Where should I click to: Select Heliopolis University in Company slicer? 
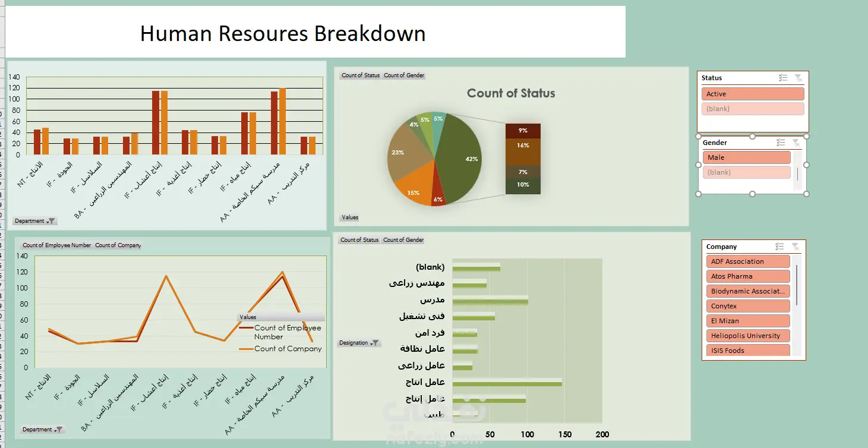coord(748,336)
